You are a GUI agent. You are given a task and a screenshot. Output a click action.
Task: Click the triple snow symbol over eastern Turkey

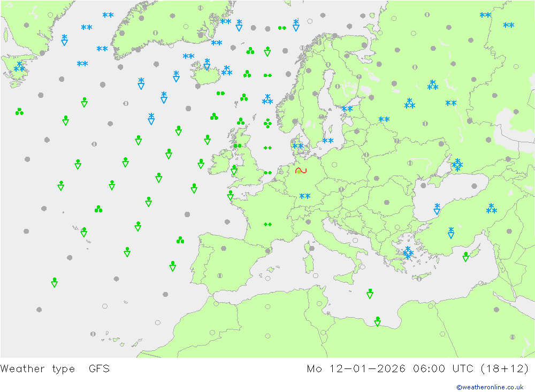[491, 208]
